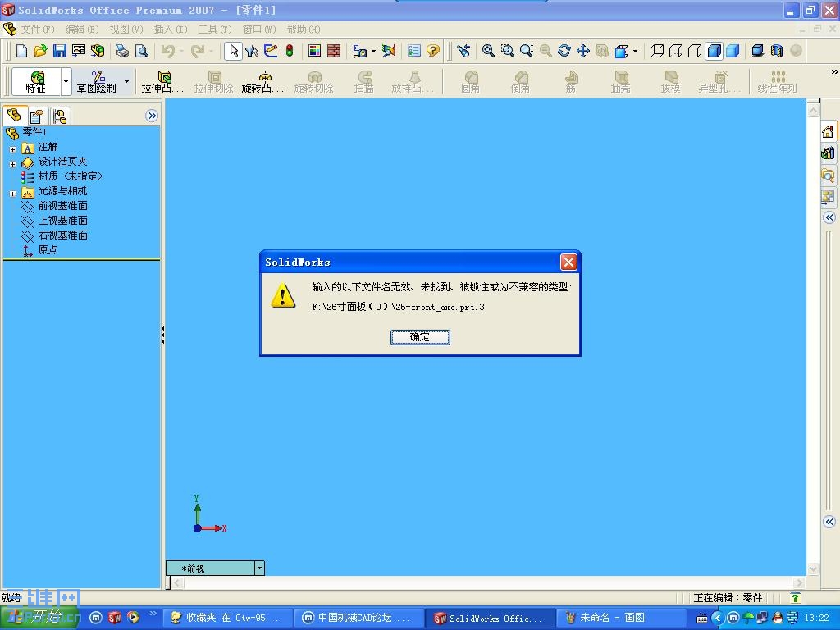
Task: Switch to 未命名 - 画图 Paint in taskbar
Action: (620, 618)
